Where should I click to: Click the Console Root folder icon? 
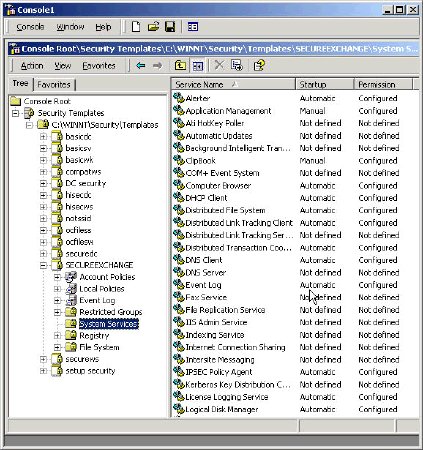15,101
